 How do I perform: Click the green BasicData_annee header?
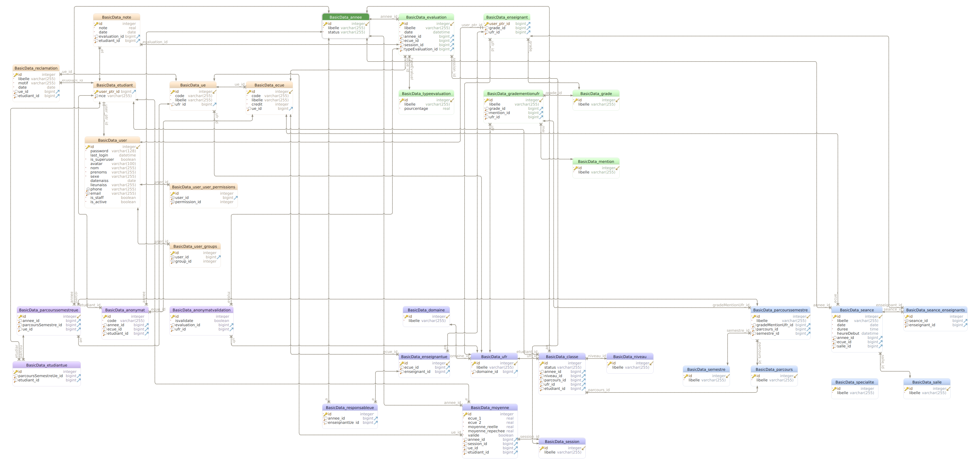pyautogui.click(x=345, y=17)
